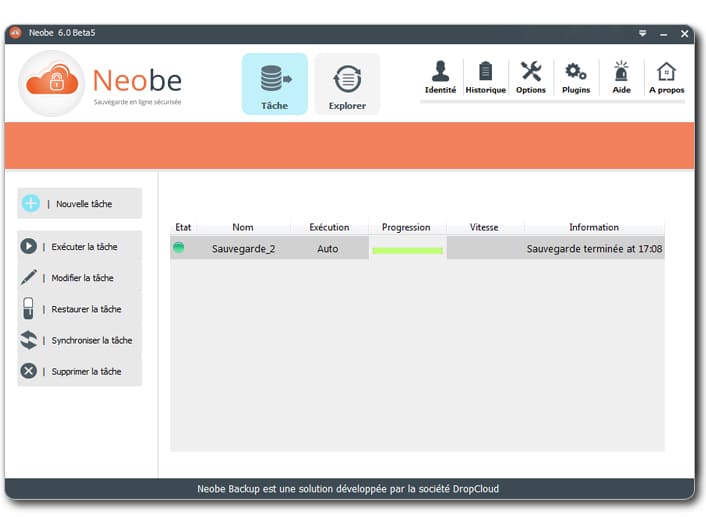Minimize the Neobe window
This screenshot has height=517, width=706.
(x=664, y=34)
